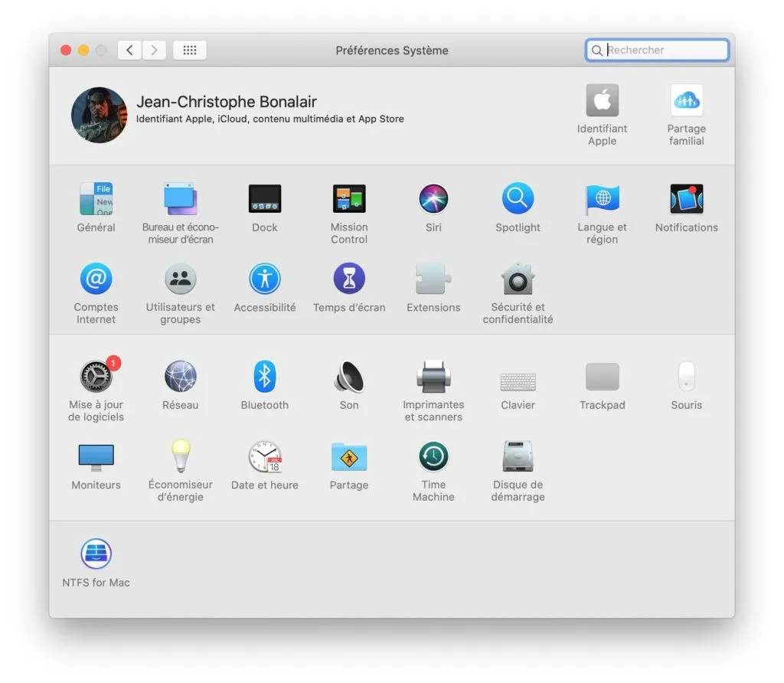The height and width of the screenshot is (683, 784).
Task: Open Bluetooth preferences
Action: pos(264,377)
